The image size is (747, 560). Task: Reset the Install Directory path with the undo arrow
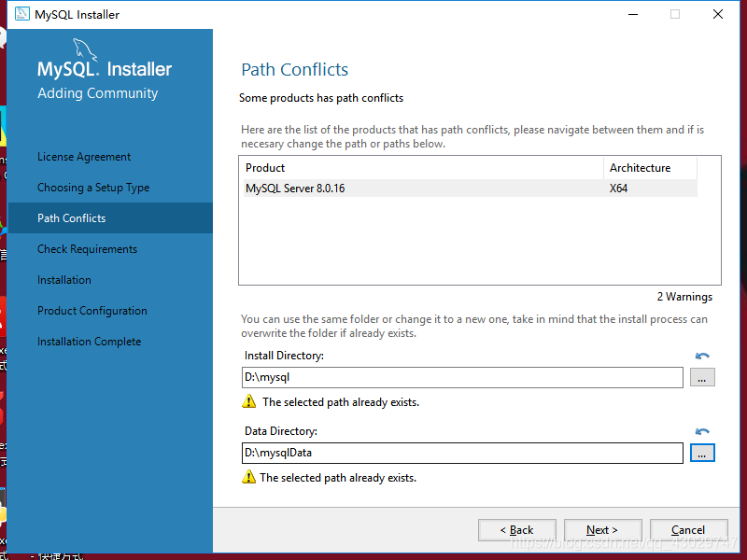702,356
